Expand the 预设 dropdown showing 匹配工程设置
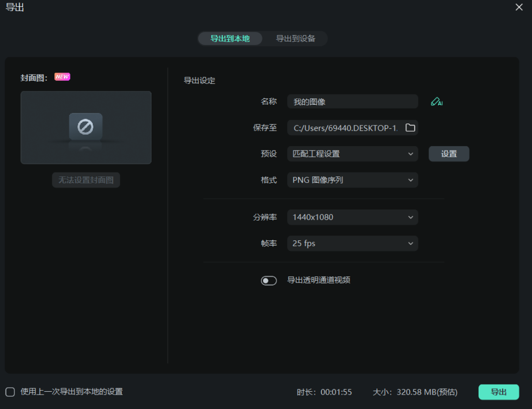 coord(353,154)
